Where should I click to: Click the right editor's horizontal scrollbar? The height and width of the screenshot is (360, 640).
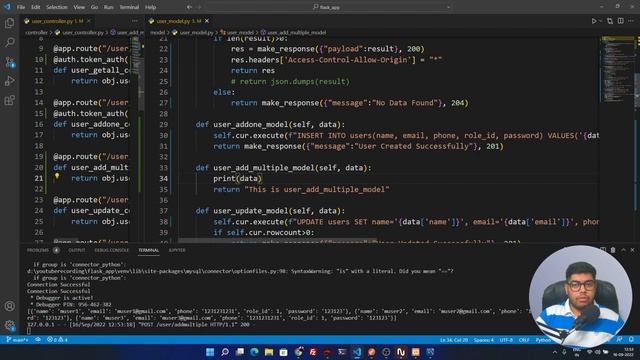278,240
